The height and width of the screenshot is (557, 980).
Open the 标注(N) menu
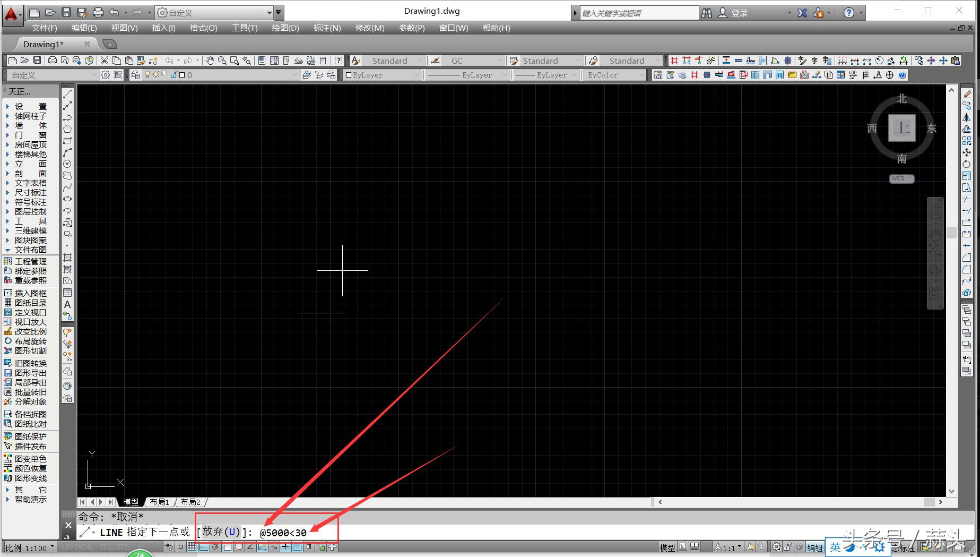327,28
